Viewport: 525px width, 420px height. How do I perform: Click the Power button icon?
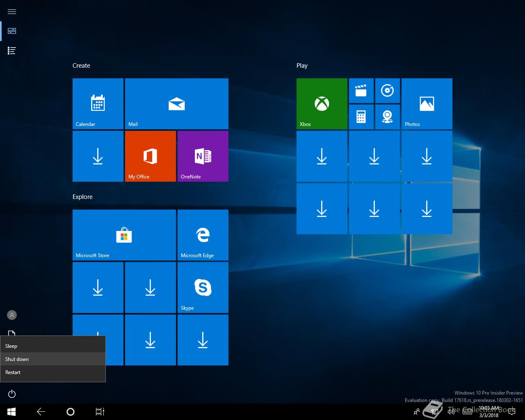[12, 394]
